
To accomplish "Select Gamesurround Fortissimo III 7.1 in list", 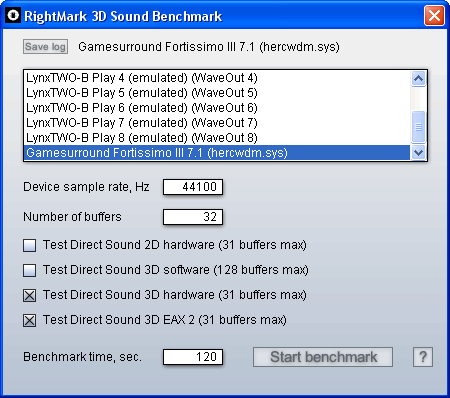I will (x=217, y=153).
